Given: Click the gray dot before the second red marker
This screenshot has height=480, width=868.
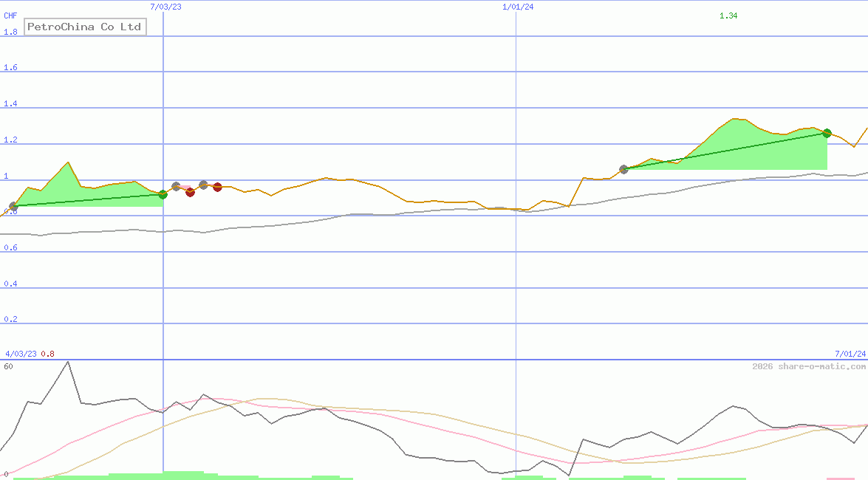Looking at the screenshot, I should pyautogui.click(x=203, y=183).
